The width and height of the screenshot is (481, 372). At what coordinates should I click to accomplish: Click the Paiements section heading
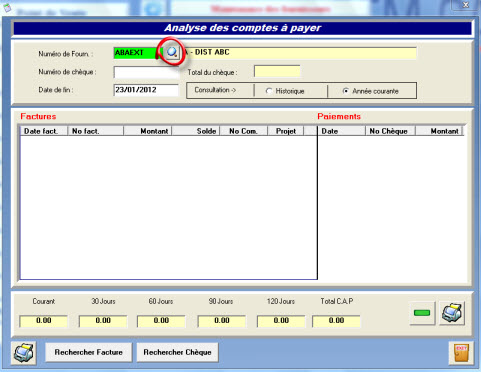click(x=339, y=116)
